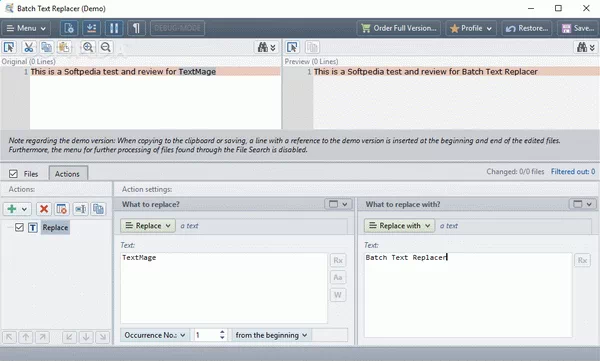Zoom in with the magnifier plus icon

(x=88, y=47)
